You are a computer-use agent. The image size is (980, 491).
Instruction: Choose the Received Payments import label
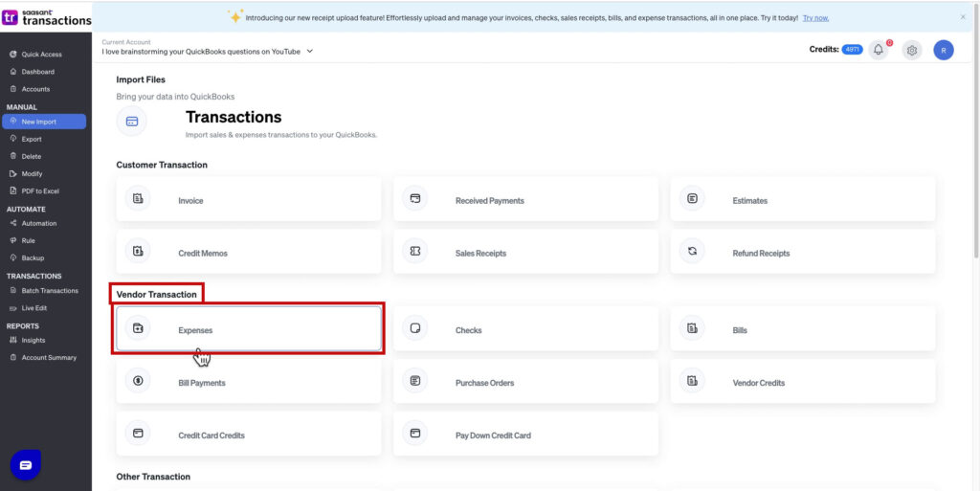click(x=490, y=201)
